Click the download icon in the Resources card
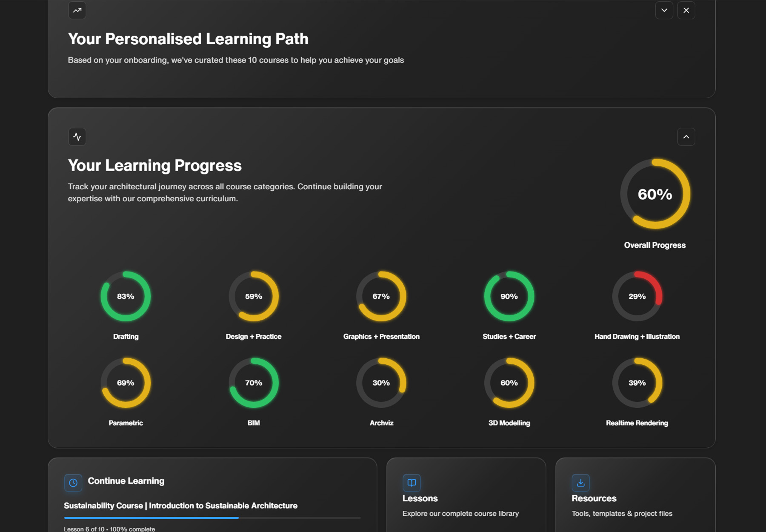 point(580,483)
